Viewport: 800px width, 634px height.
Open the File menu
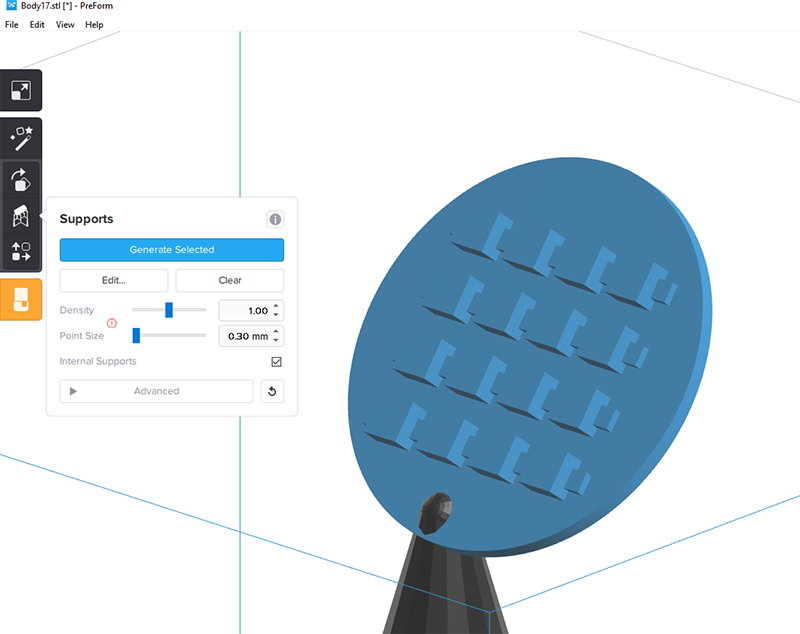[12, 24]
